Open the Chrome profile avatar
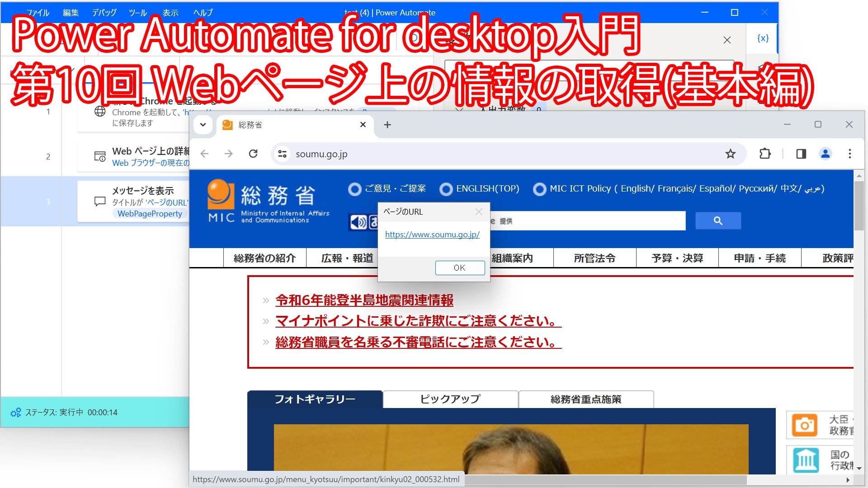This screenshot has height=488, width=868. click(826, 154)
